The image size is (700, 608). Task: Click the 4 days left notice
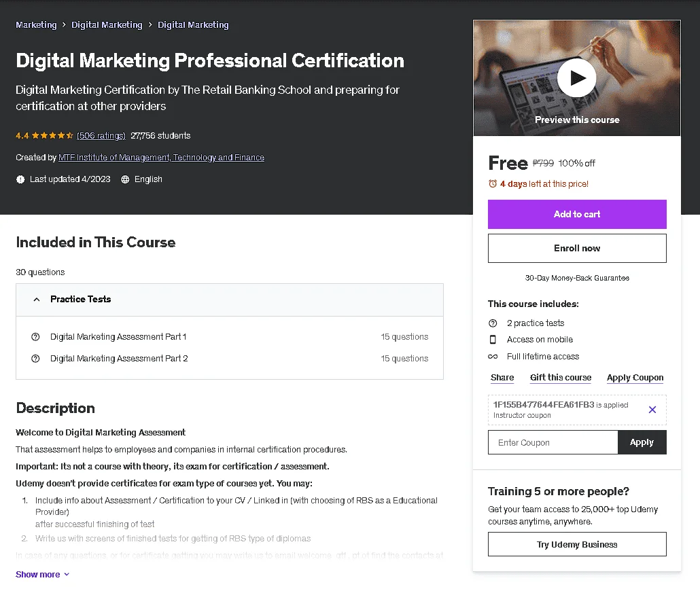pyautogui.click(x=544, y=183)
